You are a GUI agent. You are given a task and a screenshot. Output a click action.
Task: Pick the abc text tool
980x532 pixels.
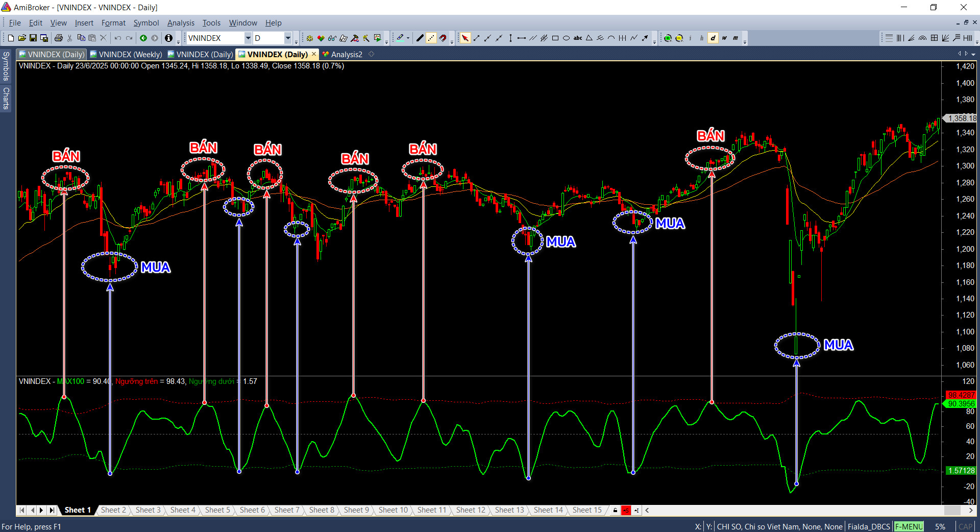[578, 38]
